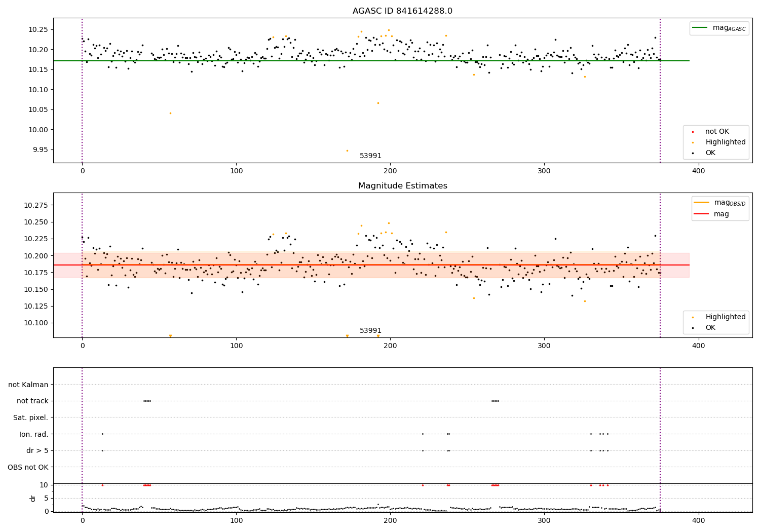Click orange outlier point near 10.04 in top plot

[x=170, y=113]
